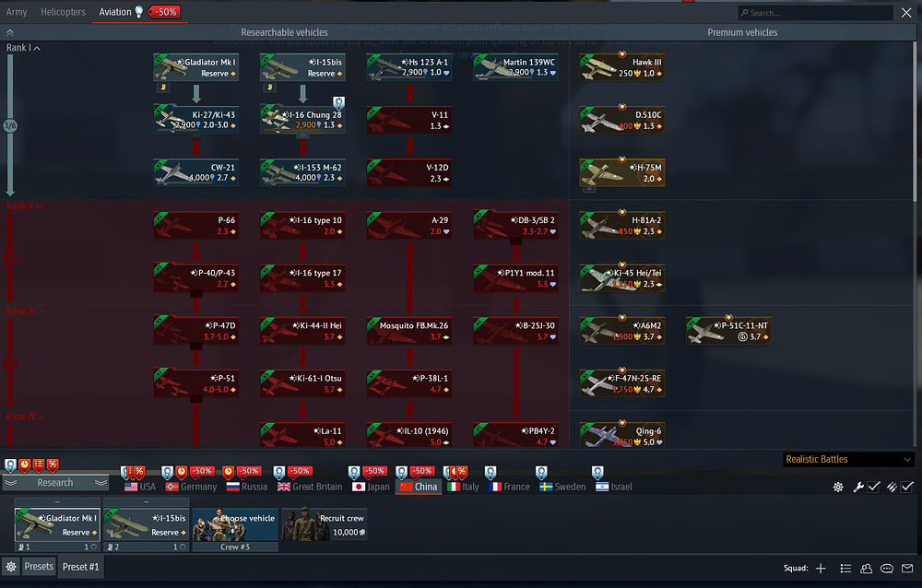922x588 pixels.
Task: Collapse the Rank IV section
Action: (x=26, y=417)
